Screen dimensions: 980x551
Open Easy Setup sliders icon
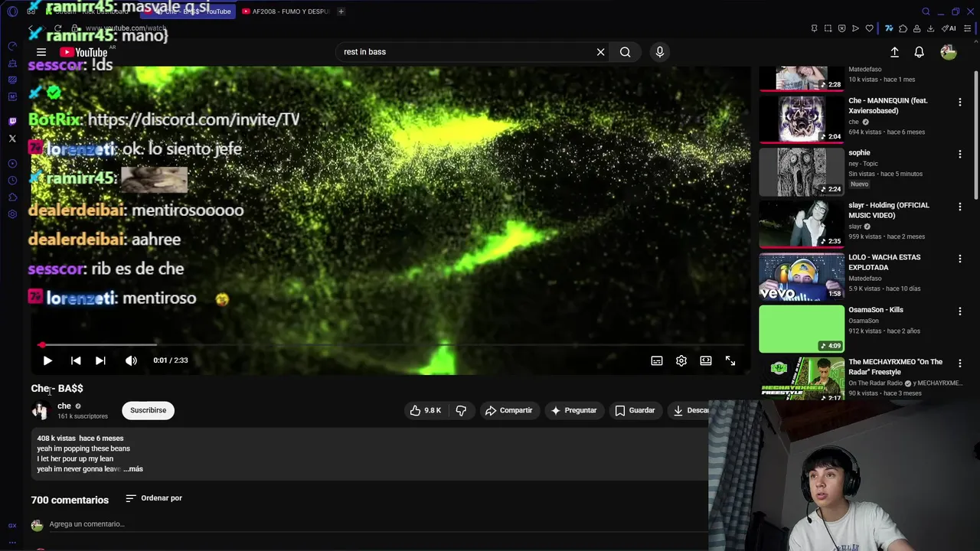968,28
